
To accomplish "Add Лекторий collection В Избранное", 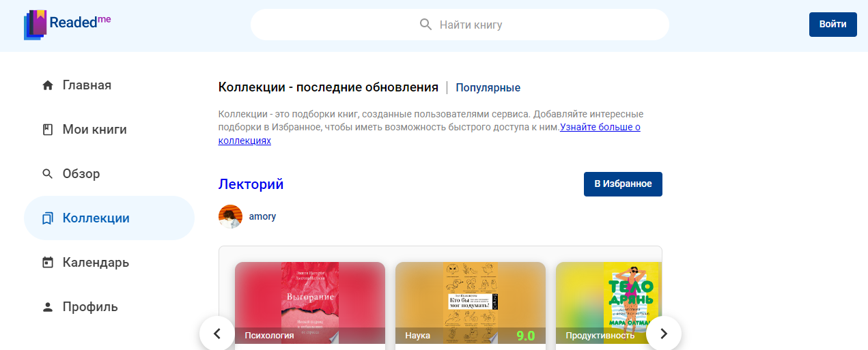I will (623, 184).
